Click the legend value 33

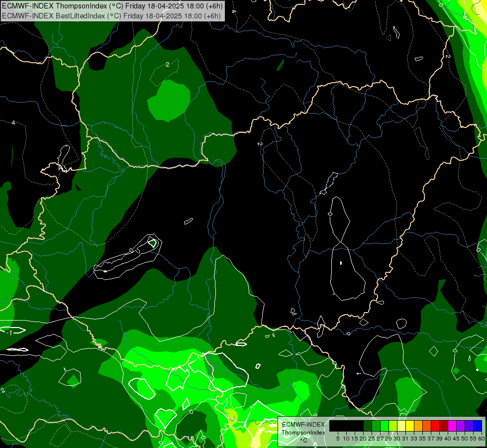click(414, 439)
